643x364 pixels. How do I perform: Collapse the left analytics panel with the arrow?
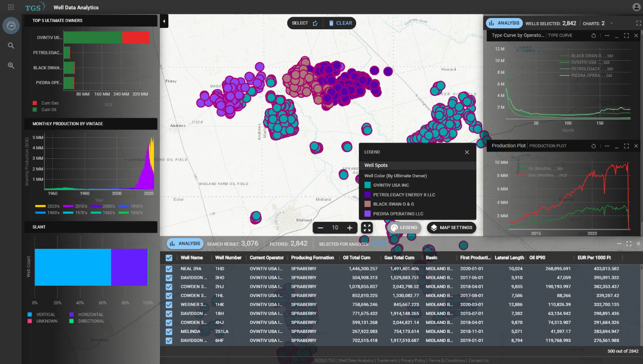(164, 21)
